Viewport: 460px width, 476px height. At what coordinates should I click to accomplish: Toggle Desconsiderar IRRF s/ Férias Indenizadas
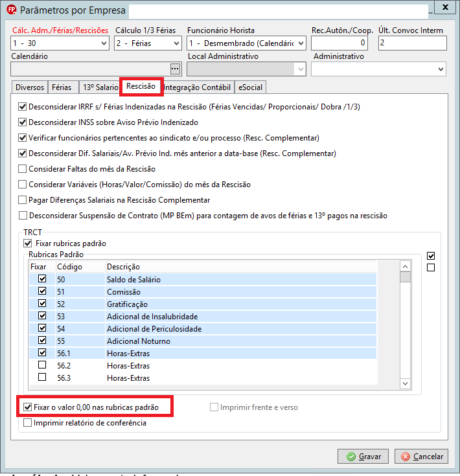point(22,107)
